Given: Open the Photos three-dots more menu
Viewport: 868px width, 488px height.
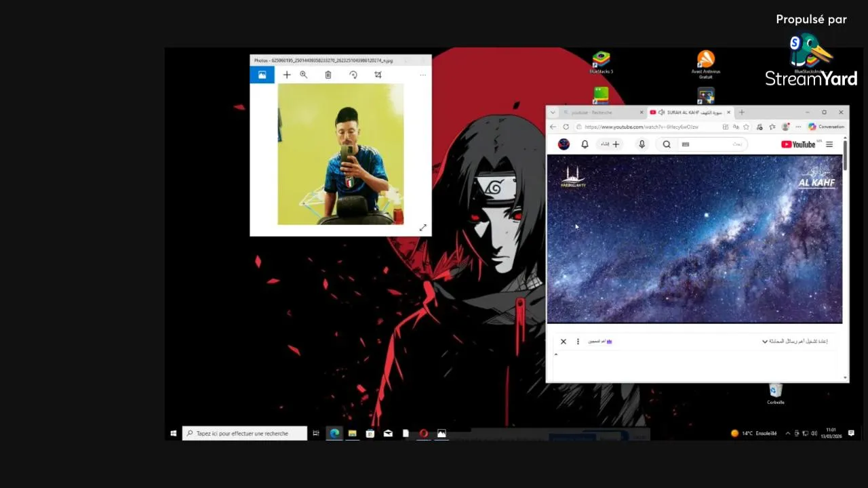Looking at the screenshot, I should coord(422,75).
